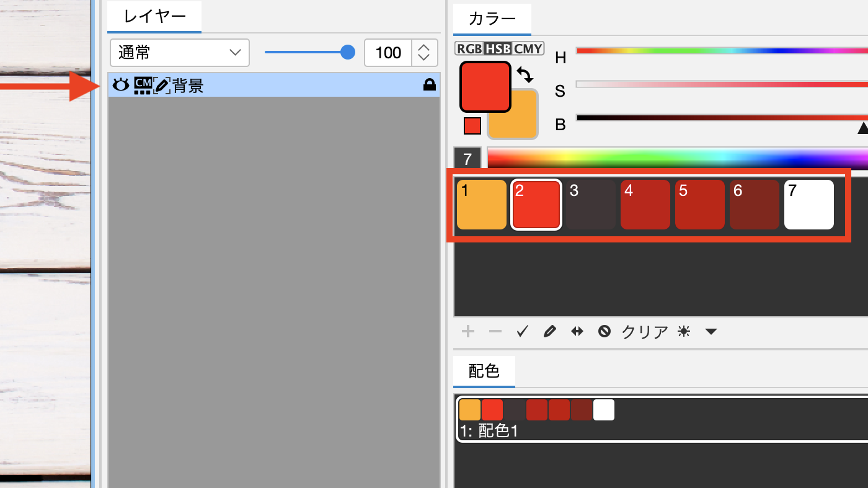Click the checkmark icon below the palette
The image size is (868, 488).
[522, 332]
